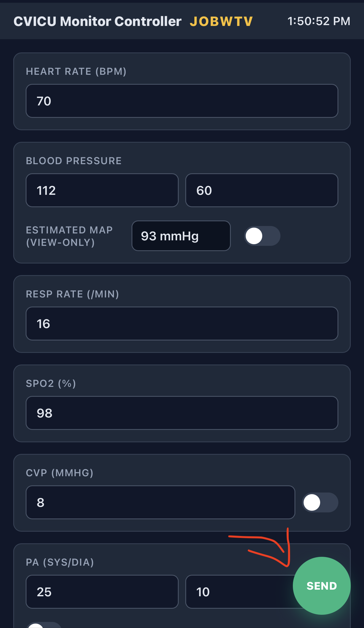Click the SpO2 field showing 98
The width and height of the screenshot is (364, 628).
(182, 413)
